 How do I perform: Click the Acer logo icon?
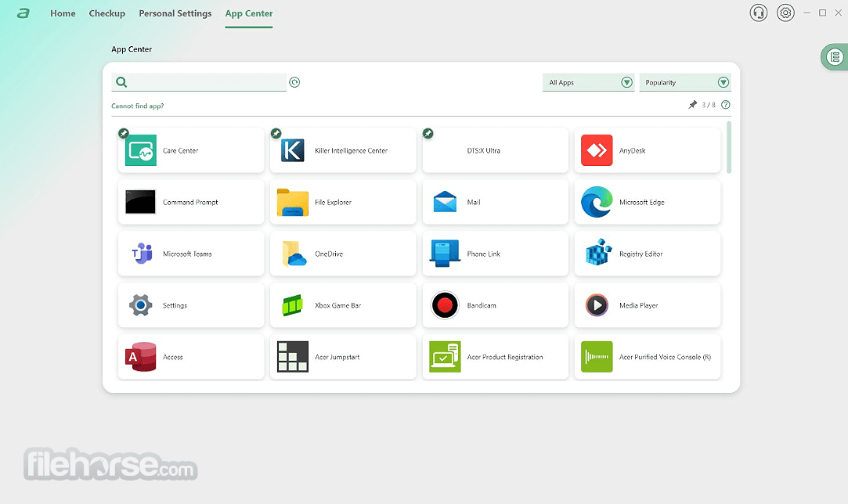[x=23, y=13]
